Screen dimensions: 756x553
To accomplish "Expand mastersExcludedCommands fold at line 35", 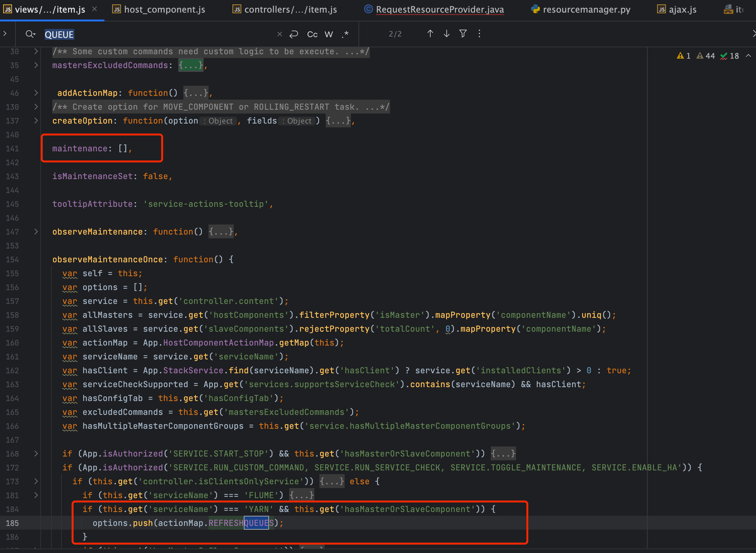I will coord(36,65).
